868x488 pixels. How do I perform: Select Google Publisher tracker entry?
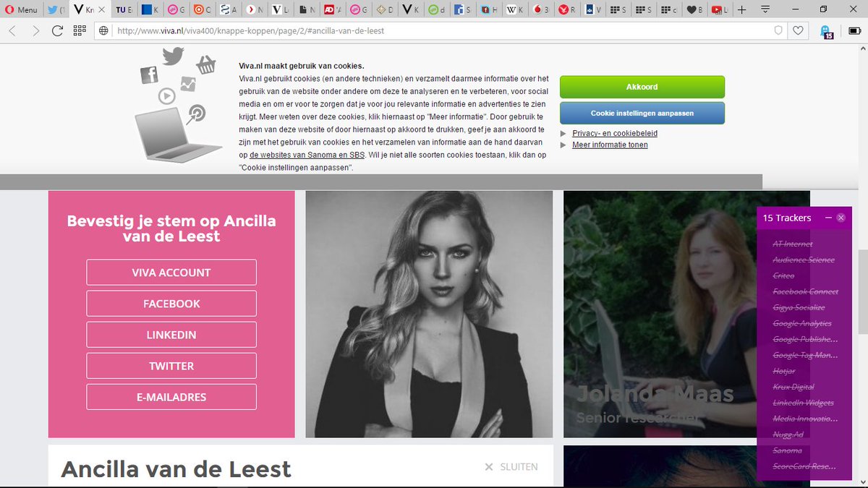click(805, 340)
